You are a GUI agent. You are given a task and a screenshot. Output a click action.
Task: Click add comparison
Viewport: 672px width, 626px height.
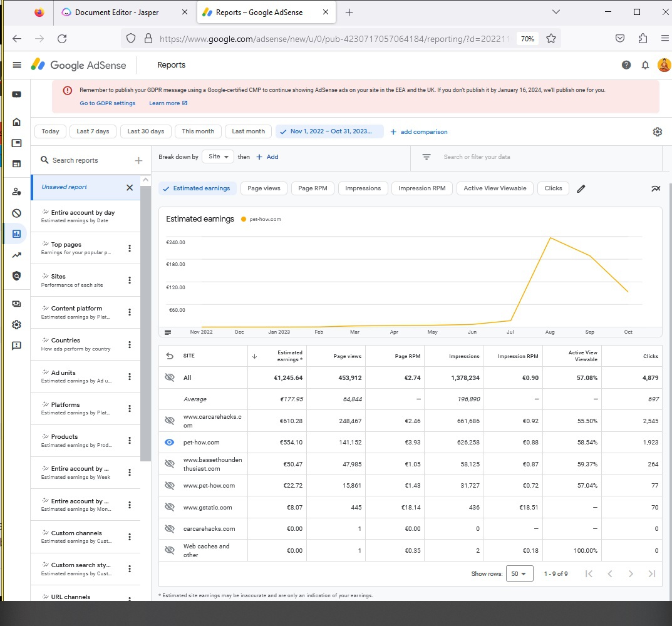[x=419, y=132]
